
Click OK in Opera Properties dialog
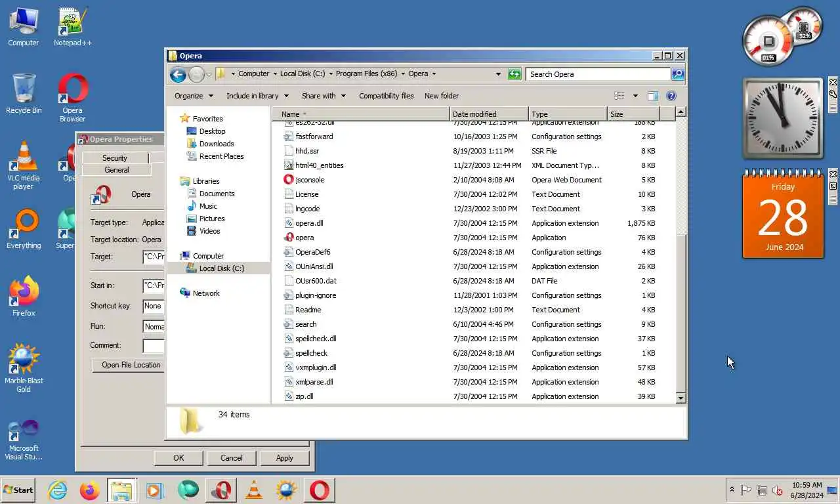tap(178, 458)
